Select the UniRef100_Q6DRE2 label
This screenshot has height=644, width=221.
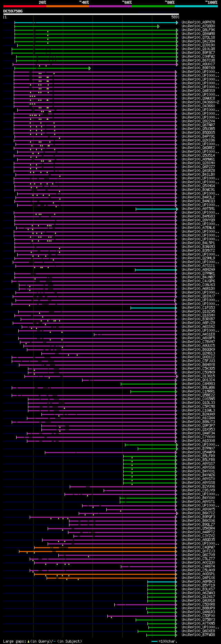point(198,148)
